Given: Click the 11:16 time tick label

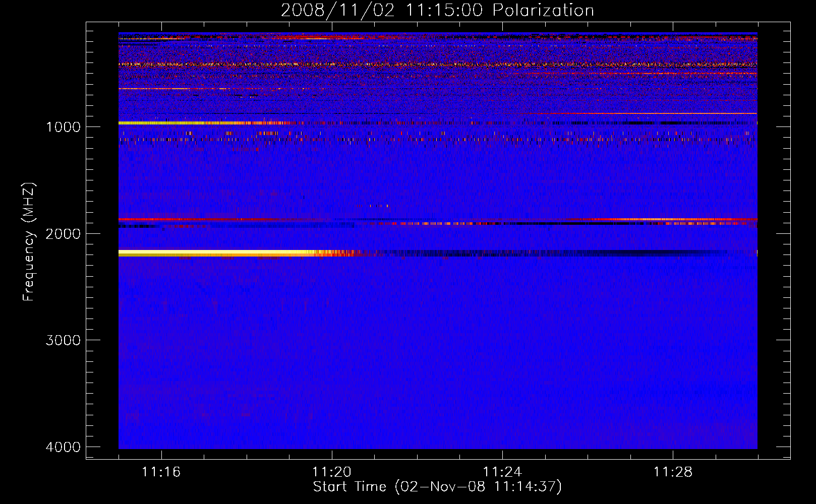Looking at the screenshot, I should [161, 472].
